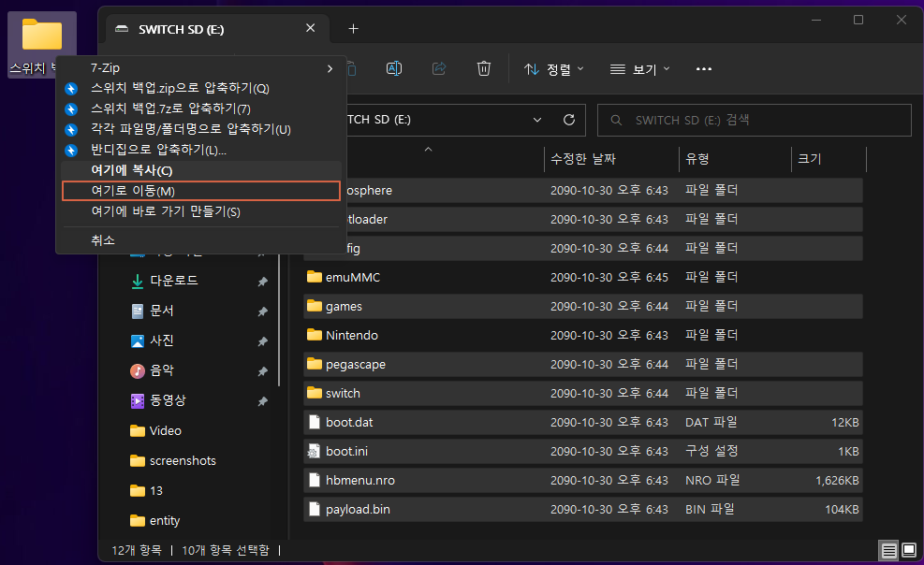Choose 스위치 백업.zip으로 압축하기(Q)
The height and width of the screenshot is (565, 924).
[x=201, y=88]
